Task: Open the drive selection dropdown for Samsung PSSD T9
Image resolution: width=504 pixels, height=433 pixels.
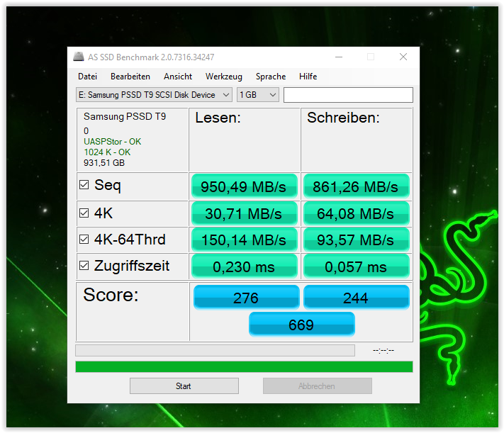Action: click(x=154, y=95)
